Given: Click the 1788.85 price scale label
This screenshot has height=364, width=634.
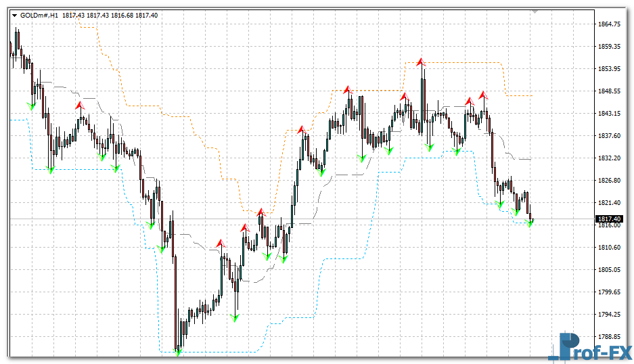Looking at the screenshot, I should [609, 337].
